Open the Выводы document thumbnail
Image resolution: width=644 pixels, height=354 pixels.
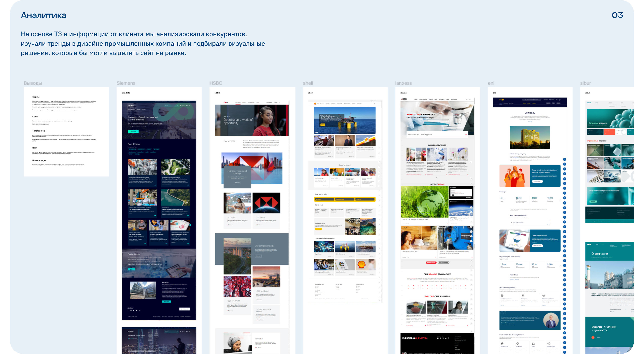tap(66, 132)
